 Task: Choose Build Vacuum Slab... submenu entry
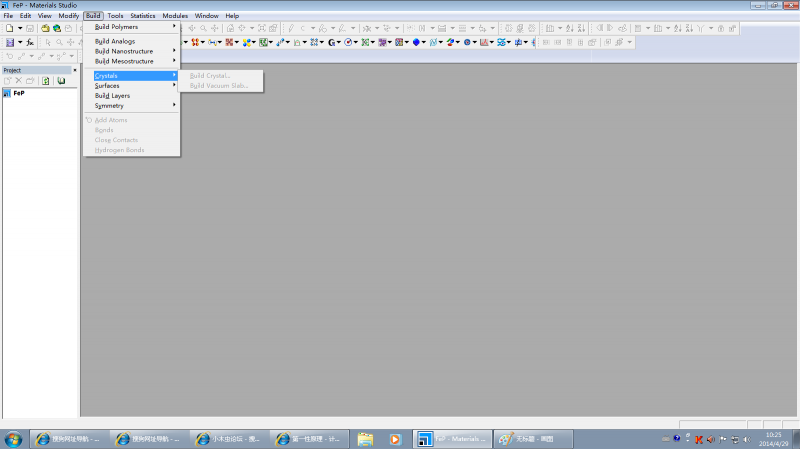(220, 86)
